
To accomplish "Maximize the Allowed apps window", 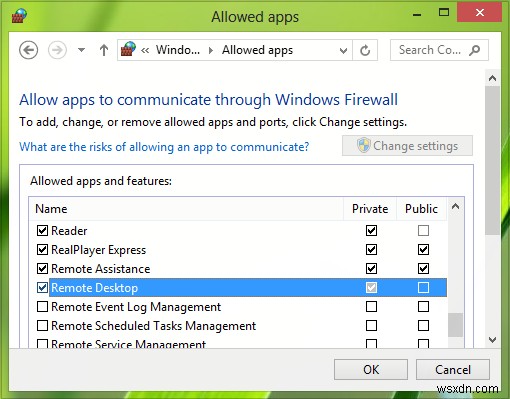I will [x=444, y=13].
